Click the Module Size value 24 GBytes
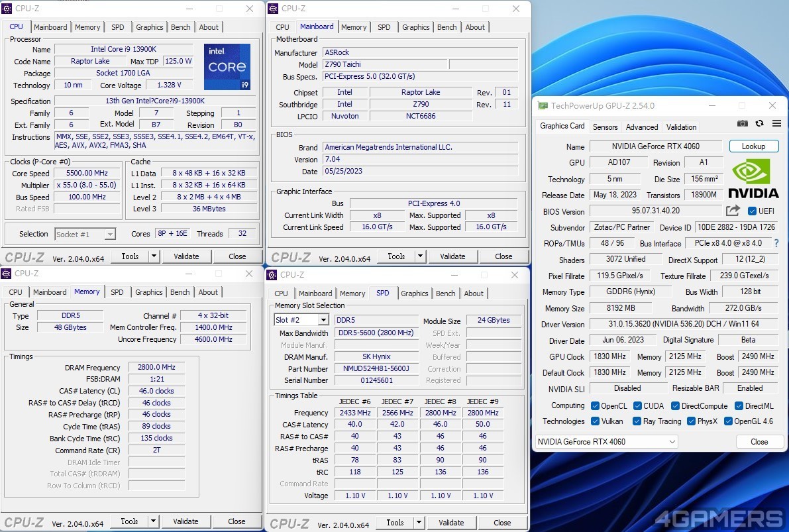 pos(493,319)
